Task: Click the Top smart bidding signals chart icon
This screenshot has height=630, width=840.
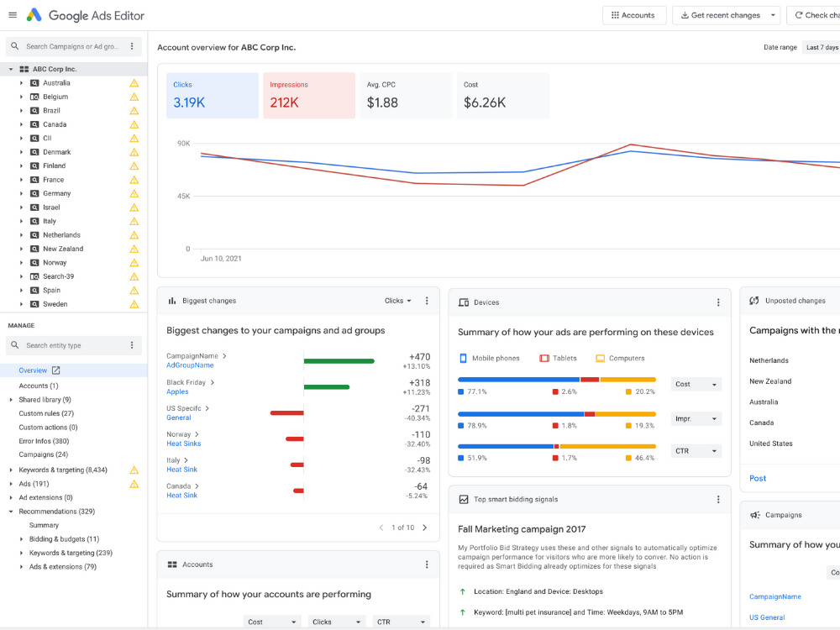Action: [464, 499]
